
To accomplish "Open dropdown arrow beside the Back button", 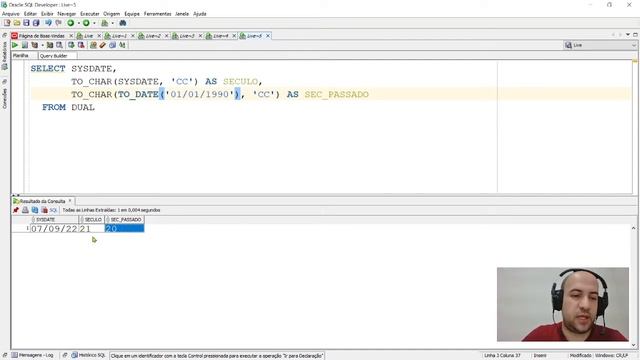I will [78, 23].
